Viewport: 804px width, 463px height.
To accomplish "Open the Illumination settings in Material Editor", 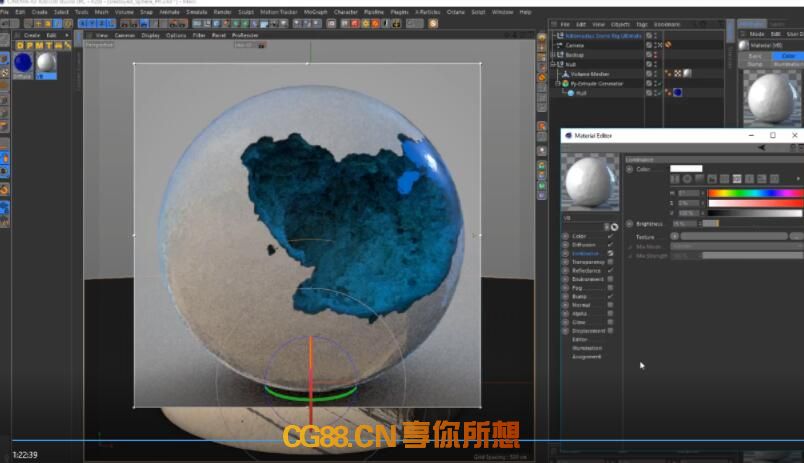I will click(x=587, y=348).
